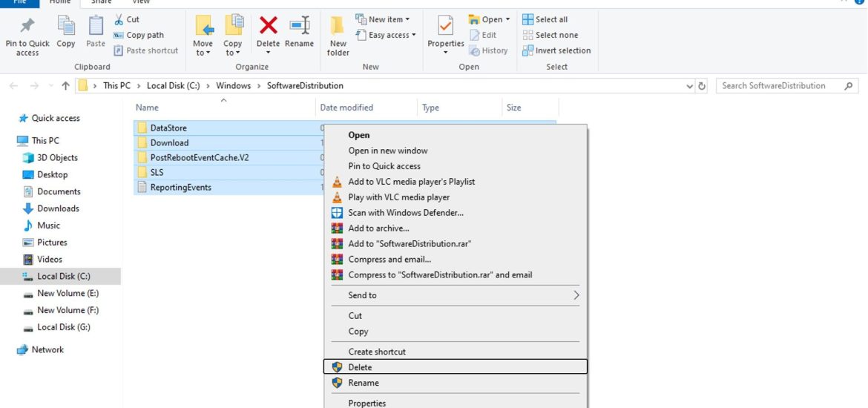Click the History ribbon button
Screen dimensions: 868x408
pyautogui.click(x=488, y=50)
